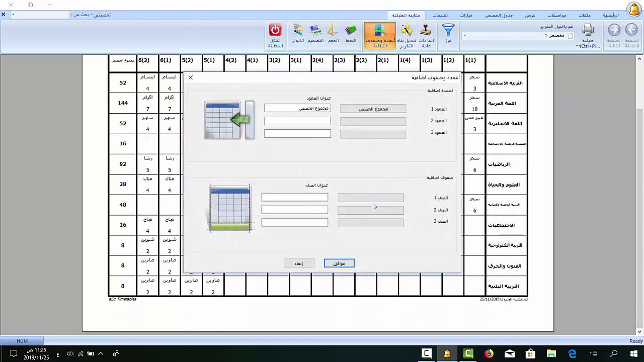Open the مواصفات tab

tap(556, 15)
